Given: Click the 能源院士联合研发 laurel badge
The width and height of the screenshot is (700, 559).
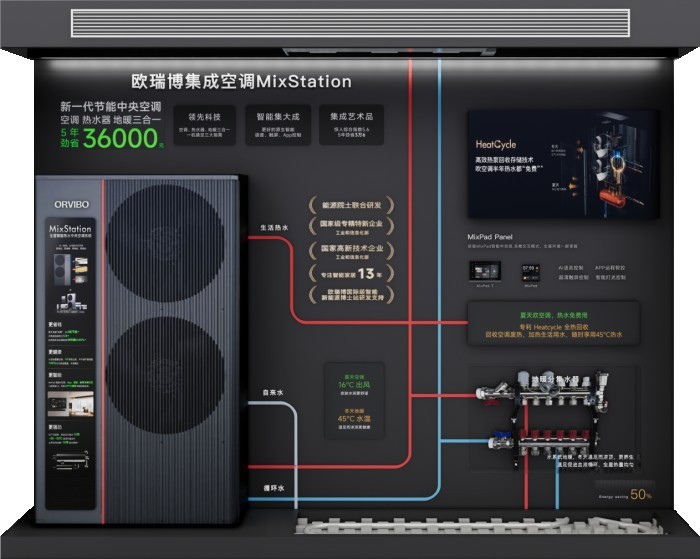Looking at the screenshot, I should (345, 205).
